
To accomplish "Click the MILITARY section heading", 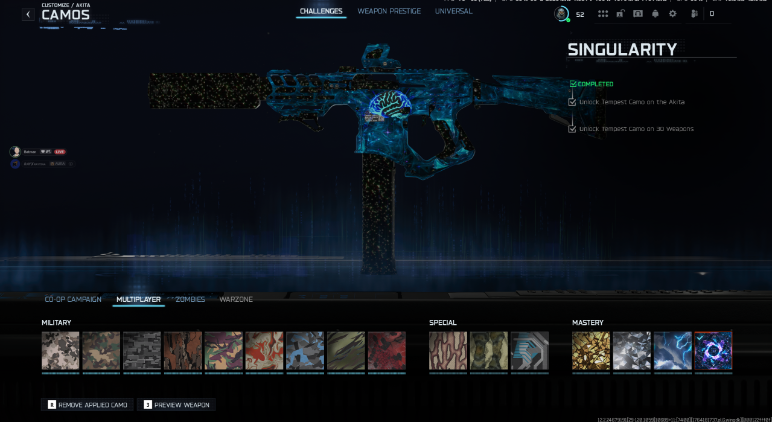I will pos(56,323).
